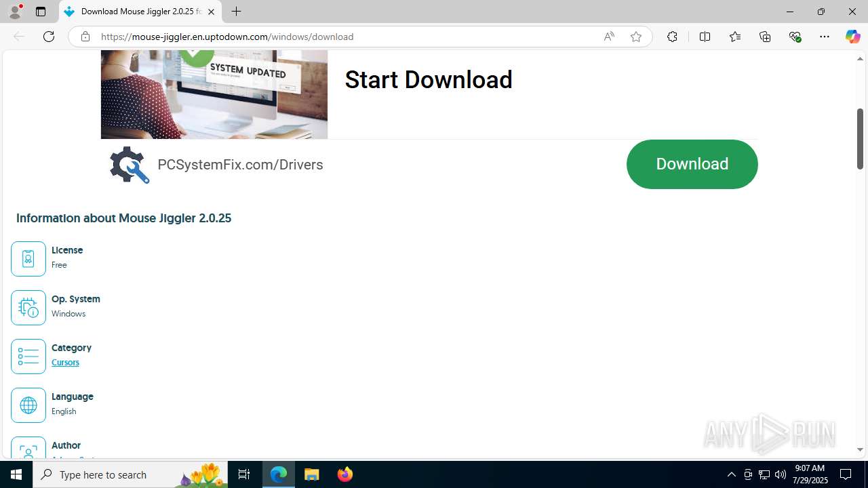Toggle Split screen icon

pos(705,37)
